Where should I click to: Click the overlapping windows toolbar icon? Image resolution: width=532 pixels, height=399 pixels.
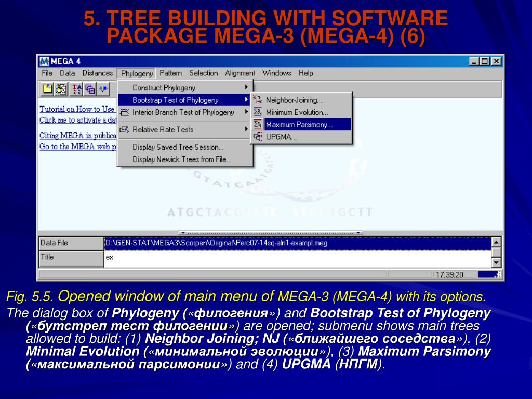tap(90, 89)
